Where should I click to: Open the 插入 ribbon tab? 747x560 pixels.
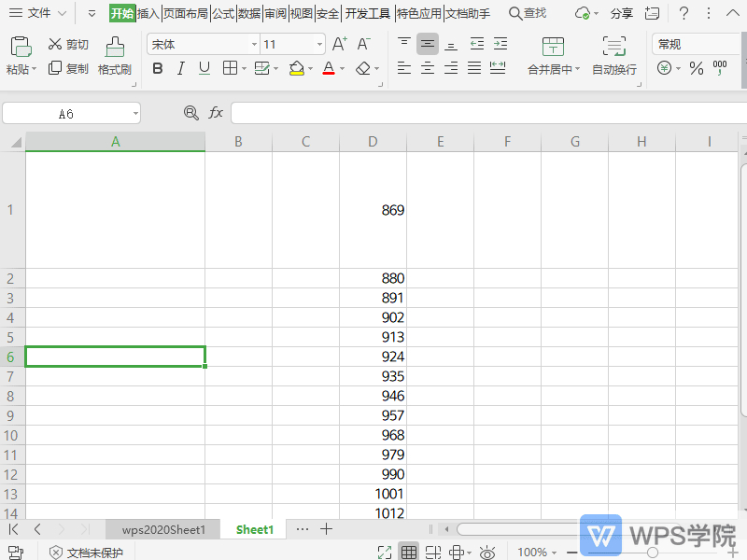(x=148, y=13)
